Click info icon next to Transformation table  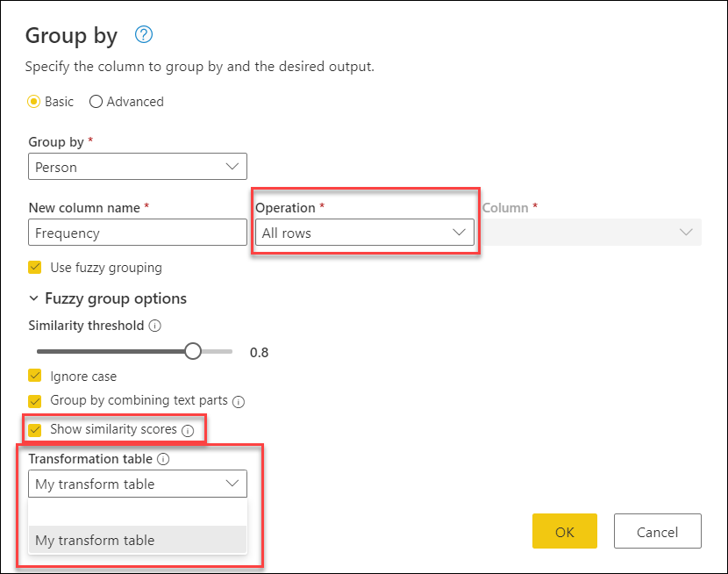[163, 459]
